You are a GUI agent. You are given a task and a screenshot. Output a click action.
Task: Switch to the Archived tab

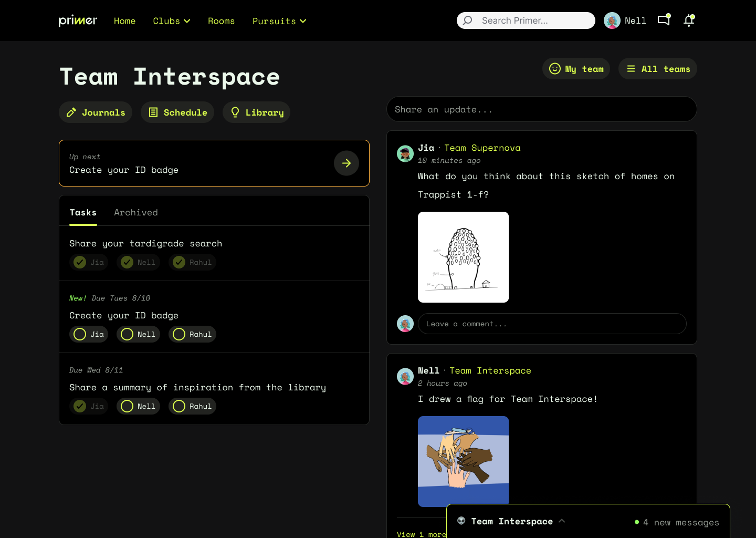tap(136, 212)
